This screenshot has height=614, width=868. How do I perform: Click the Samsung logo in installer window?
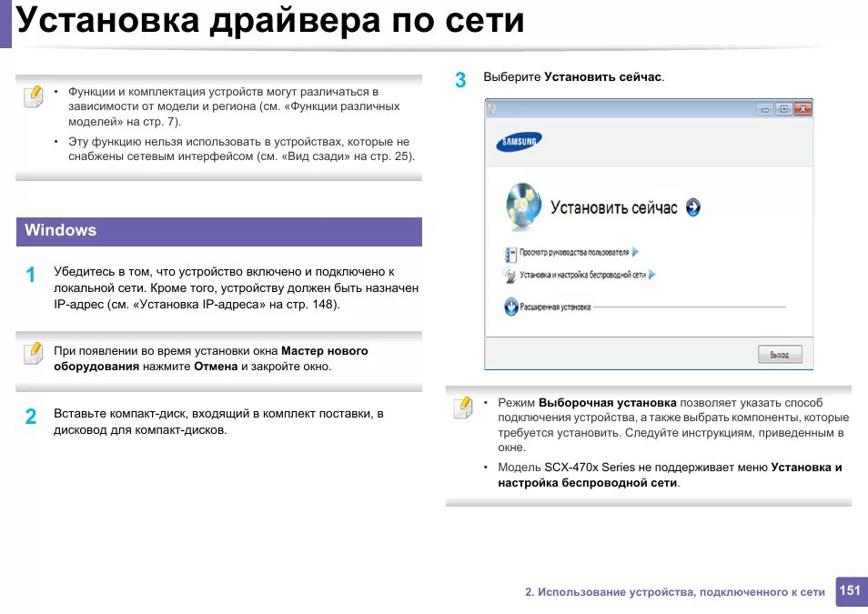(x=519, y=141)
